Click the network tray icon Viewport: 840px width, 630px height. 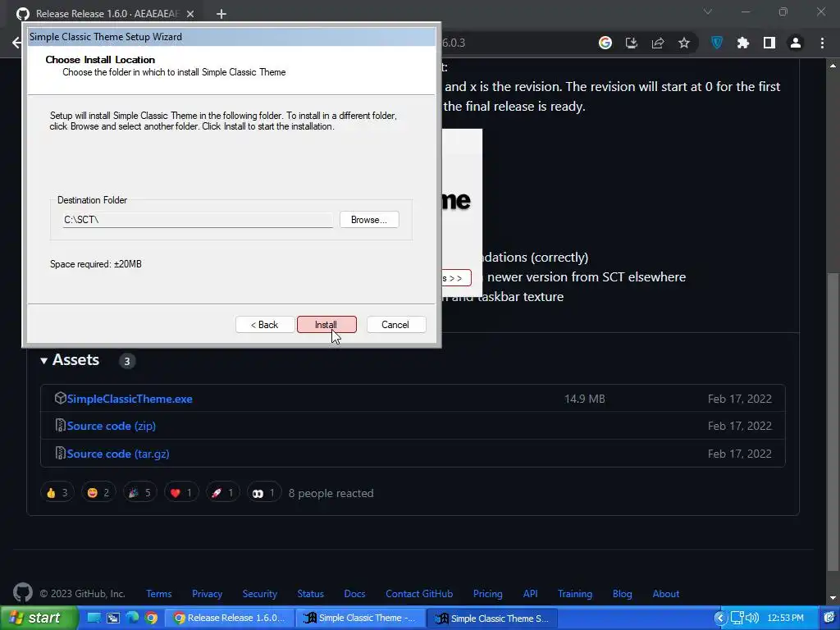coord(737,618)
